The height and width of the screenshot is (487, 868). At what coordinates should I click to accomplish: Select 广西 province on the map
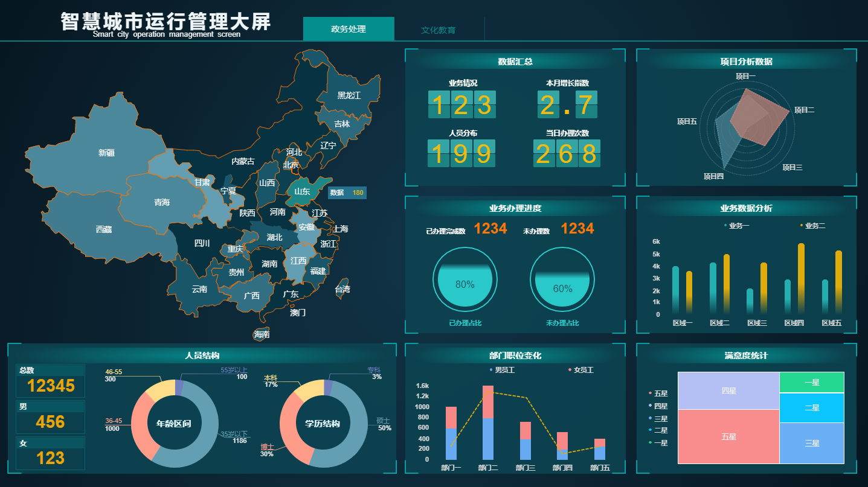click(252, 296)
